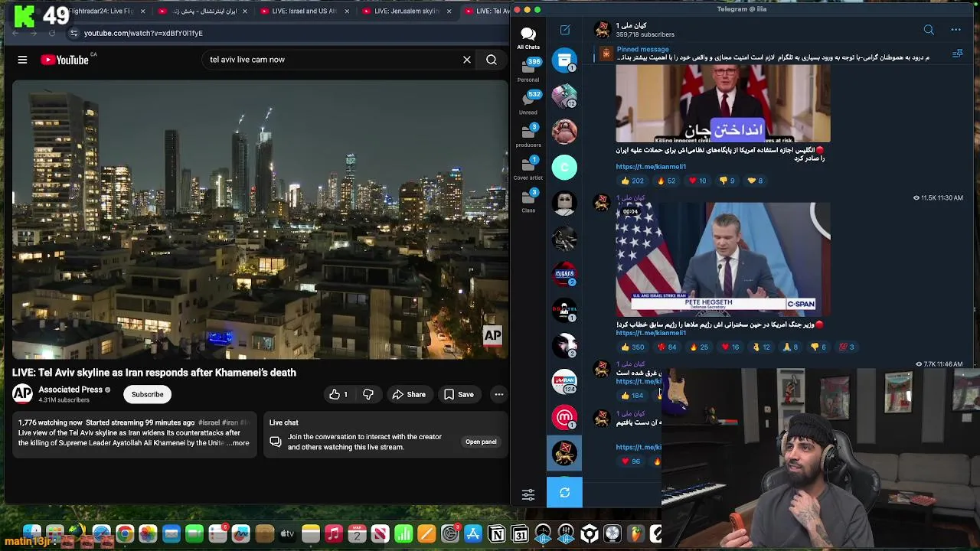Screen dimensions: 980x551
Task: Open the Class folder in Telegram
Action: [x=528, y=201]
